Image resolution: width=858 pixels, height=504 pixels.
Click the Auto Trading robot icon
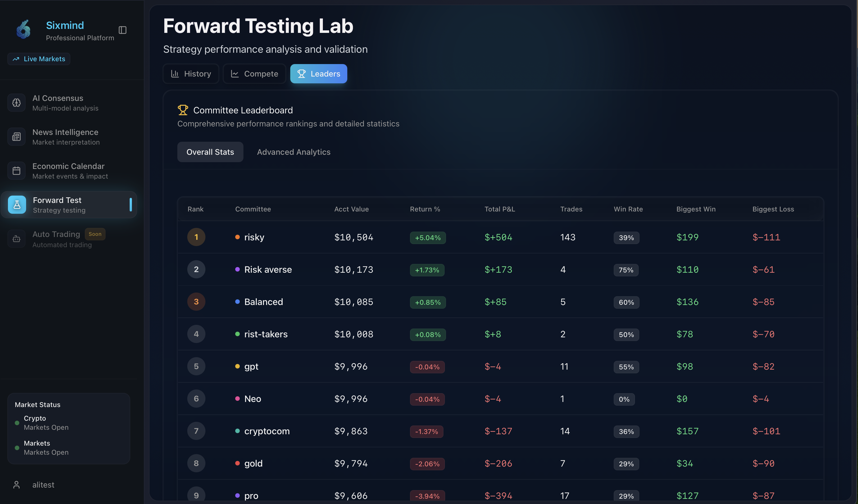(x=16, y=239)
